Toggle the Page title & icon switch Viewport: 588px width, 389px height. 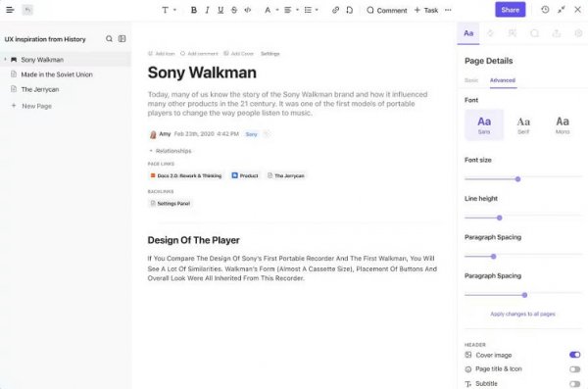pyautogui.click(x=574, y=369)
